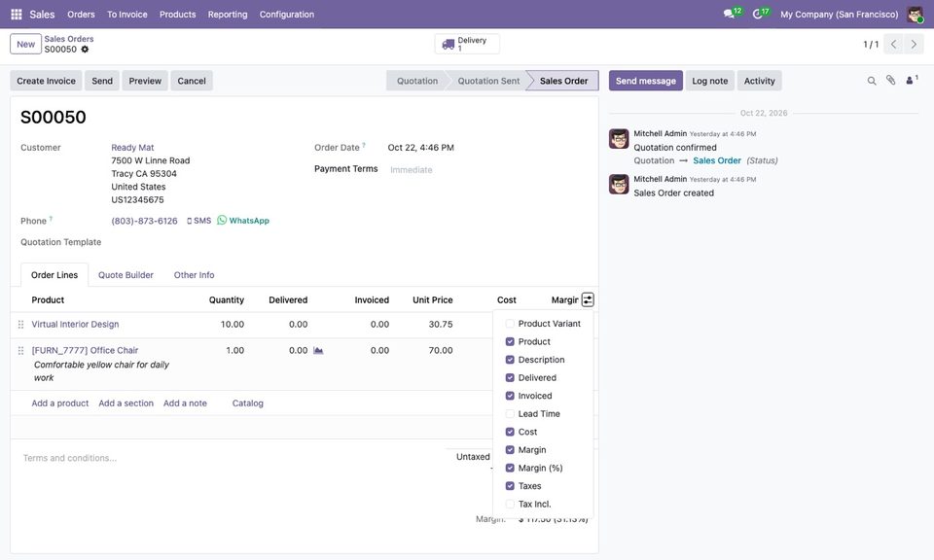The width and height of the screenshot is (934, 560).
Task: Open the To Invoice menu
Action: (x=126, y=15)
